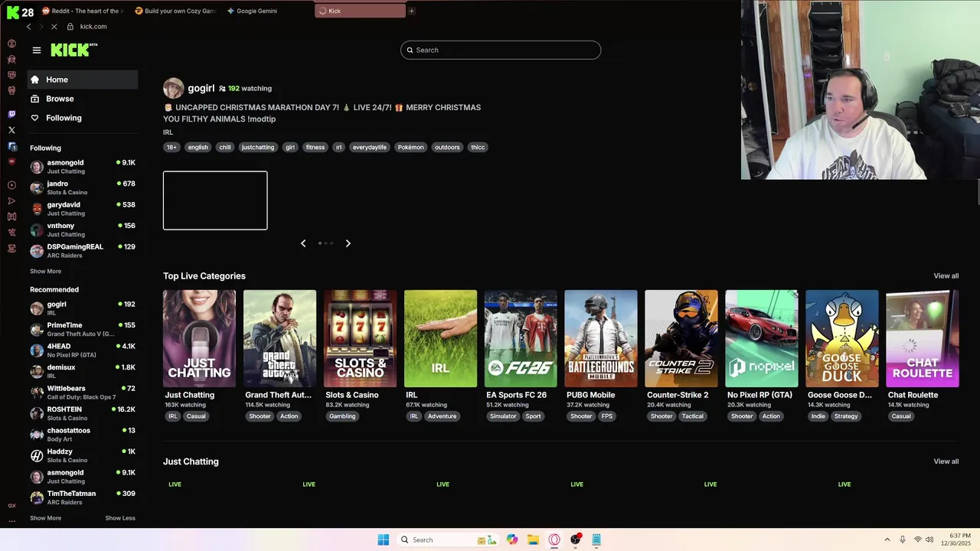Viewport: 980px width, 551px height.
Task: Open the Player icon in Opera sidebar
Action: 11,185
